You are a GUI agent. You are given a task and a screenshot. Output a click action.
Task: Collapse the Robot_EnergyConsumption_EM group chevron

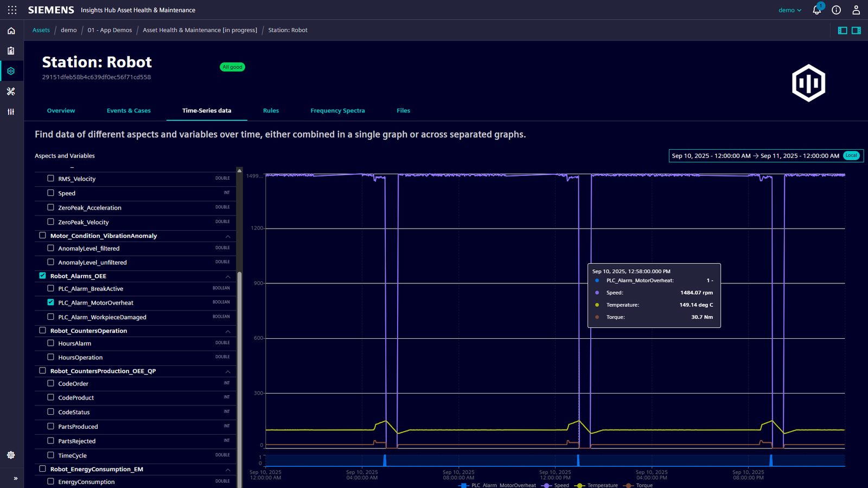(x=228, y=470)
